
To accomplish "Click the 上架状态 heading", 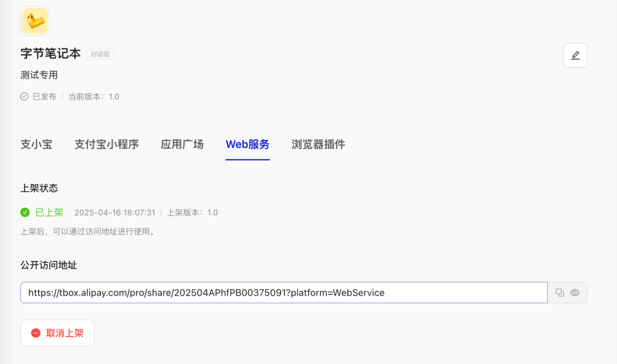I will coord(39,188).
